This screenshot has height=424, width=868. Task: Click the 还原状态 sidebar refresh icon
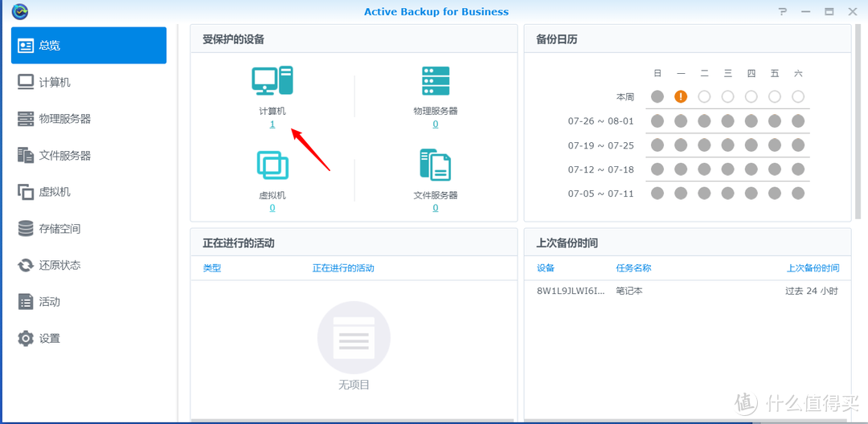26,265
